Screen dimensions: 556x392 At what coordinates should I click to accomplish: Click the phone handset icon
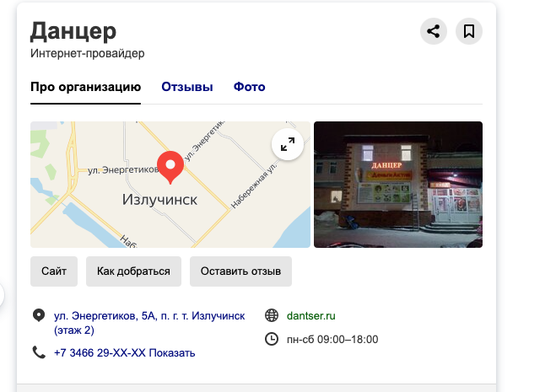point(39,352)
